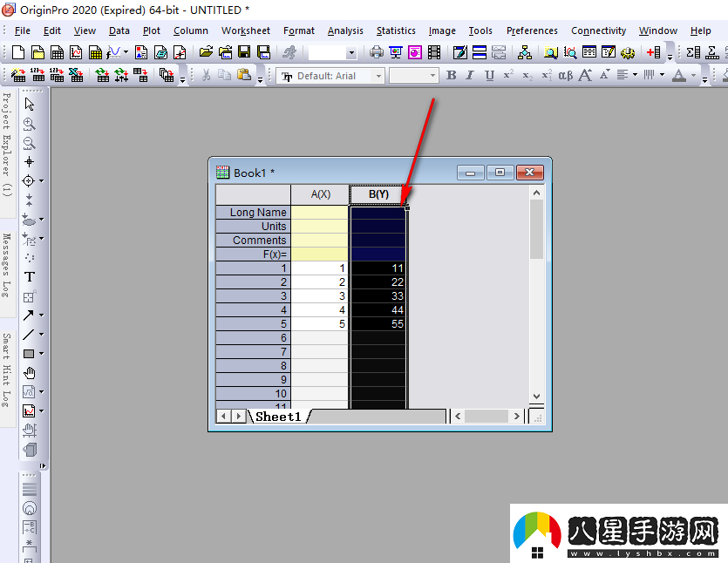This screenshot has height=563, width=728.
Task: Select the A(X) column header
Action: [320, 194]
